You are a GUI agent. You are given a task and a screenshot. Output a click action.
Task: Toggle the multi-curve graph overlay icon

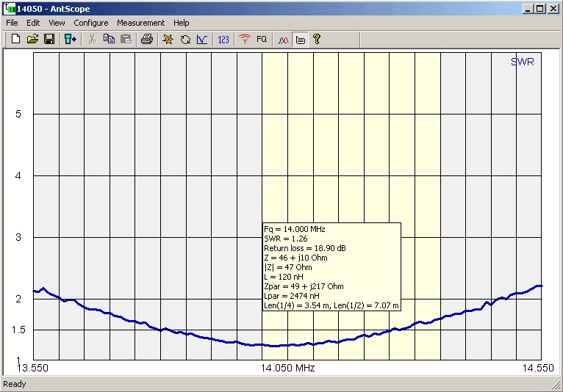pyautogui.click(x=284, y=40)
